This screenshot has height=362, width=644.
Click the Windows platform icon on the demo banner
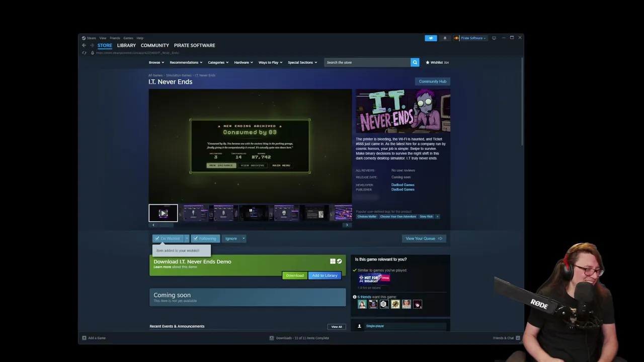pyautogui.click(x=333, y=261)
